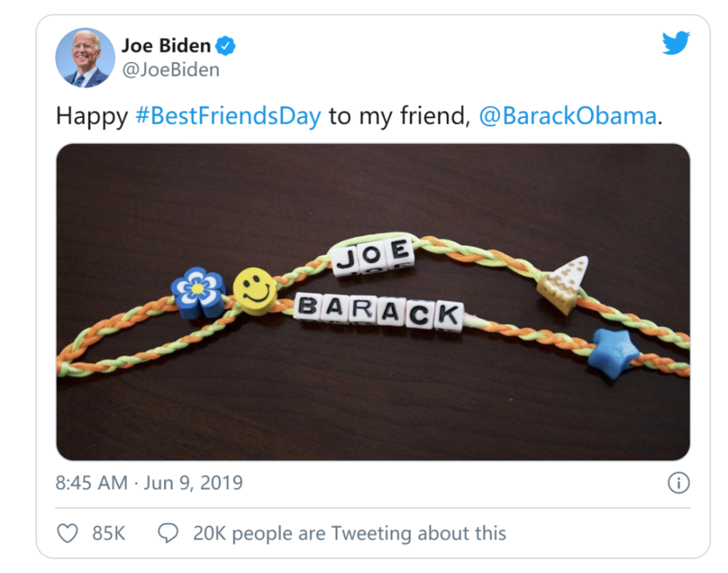Click the cake slice charm in the photo
This screenshot has height=573, width=728.
(x=563, y=285)
